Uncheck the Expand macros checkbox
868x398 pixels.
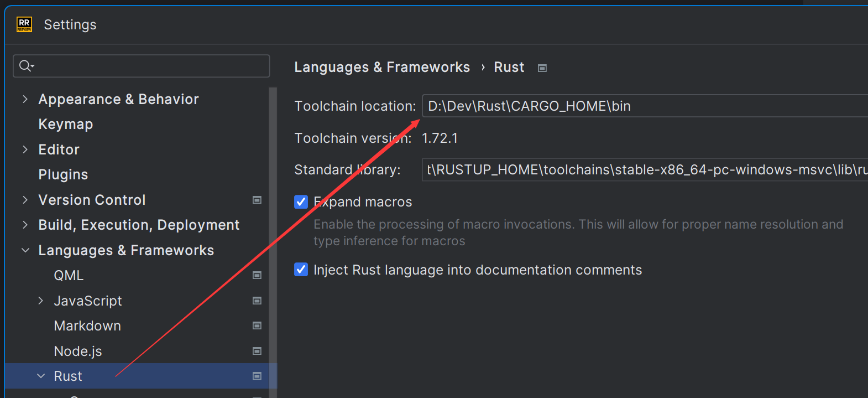[301, 202]
